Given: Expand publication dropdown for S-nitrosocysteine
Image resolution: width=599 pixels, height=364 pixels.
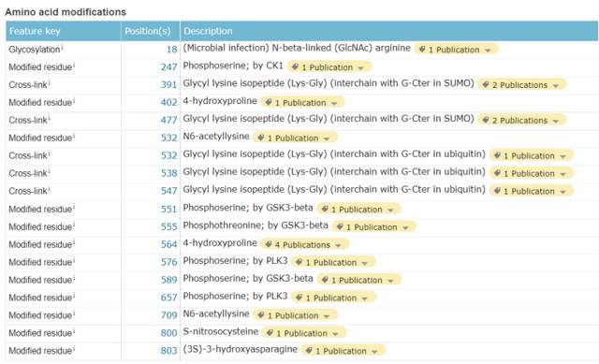Looking at the screenshot, I should tap(304, 333).
